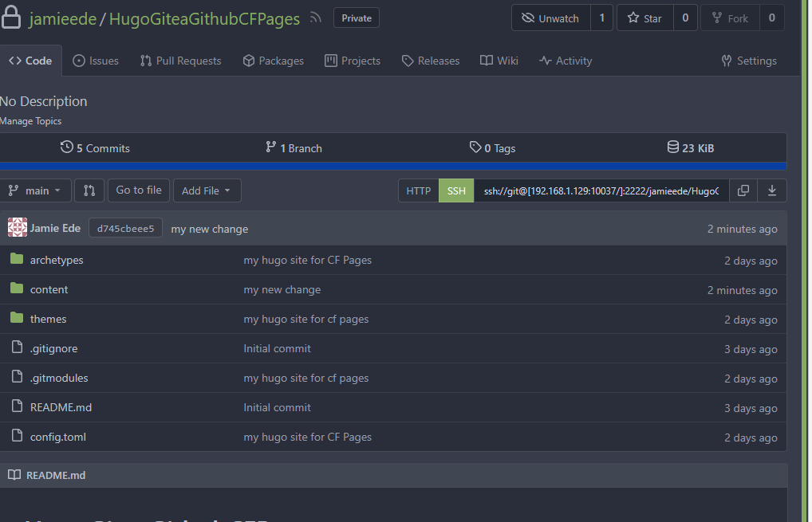Switch clone URL to HTTP
This screenshot has height=522, width=812.
click(x=418, y=190)
